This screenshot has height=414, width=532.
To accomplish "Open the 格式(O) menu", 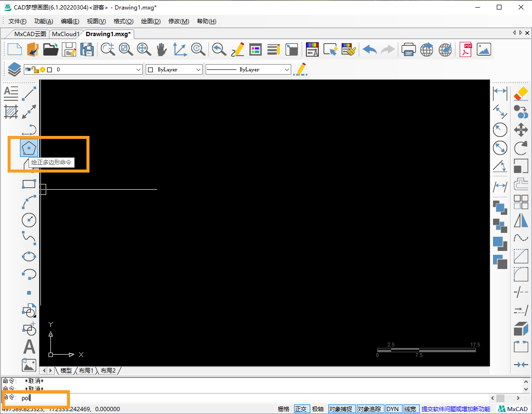I will pos(124,21).
